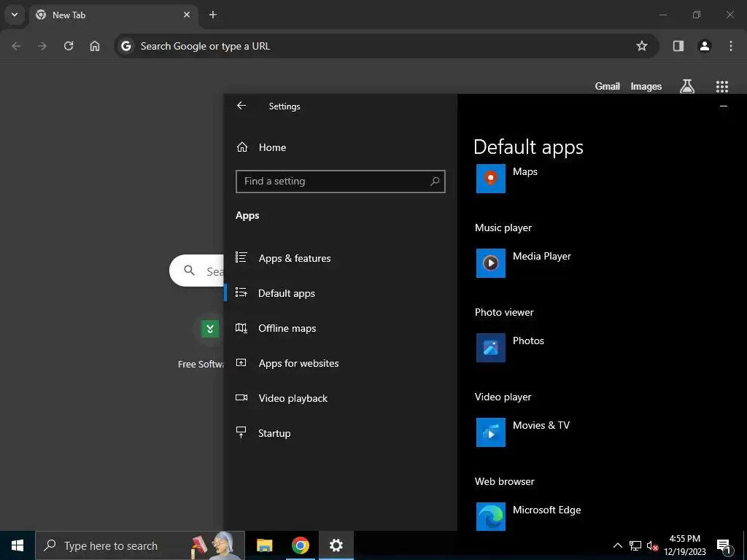Click the Settings gear taskbar icon

pos(336,545)
